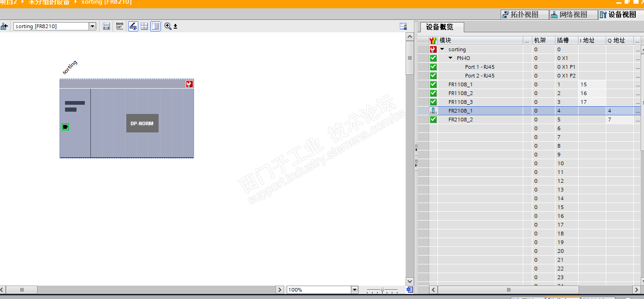Screen dimensions: 644x299
Task: Open the 100% zoom level dropdown
Action: pos(354,290)
